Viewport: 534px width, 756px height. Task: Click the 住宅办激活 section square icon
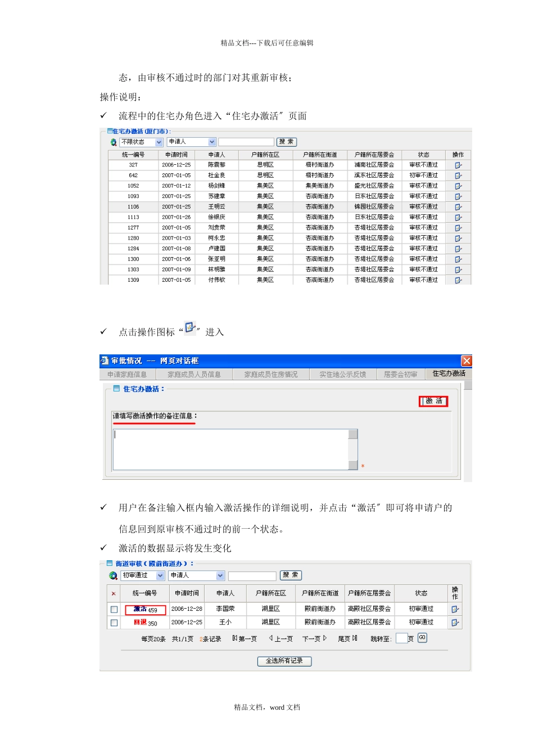117,389
